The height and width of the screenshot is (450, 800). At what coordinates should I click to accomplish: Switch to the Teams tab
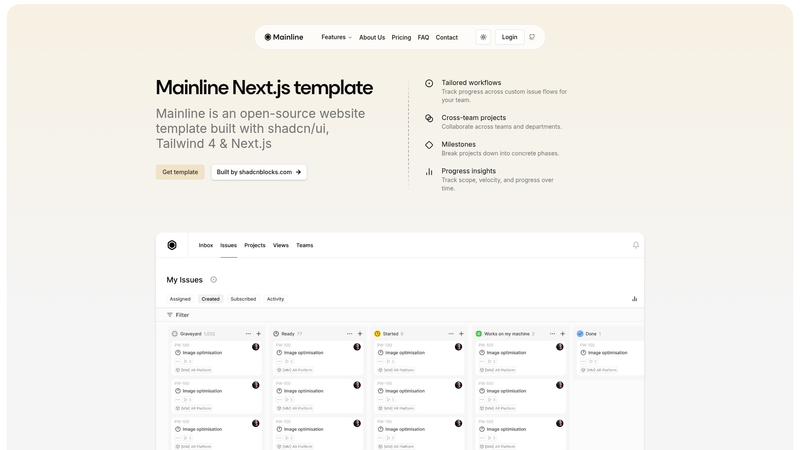coord(305,245)
